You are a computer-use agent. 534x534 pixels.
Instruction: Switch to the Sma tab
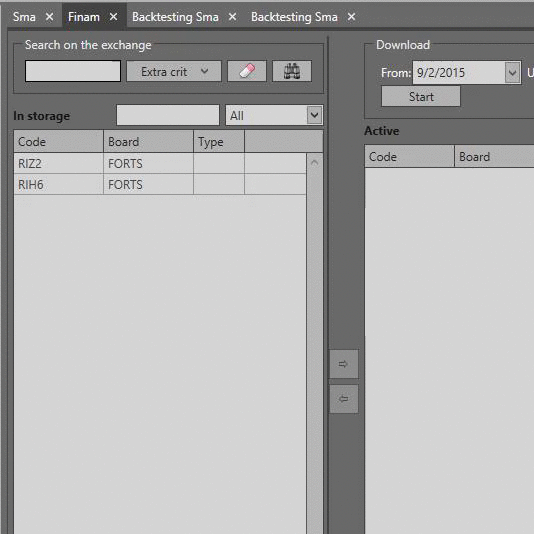point(24,17)
